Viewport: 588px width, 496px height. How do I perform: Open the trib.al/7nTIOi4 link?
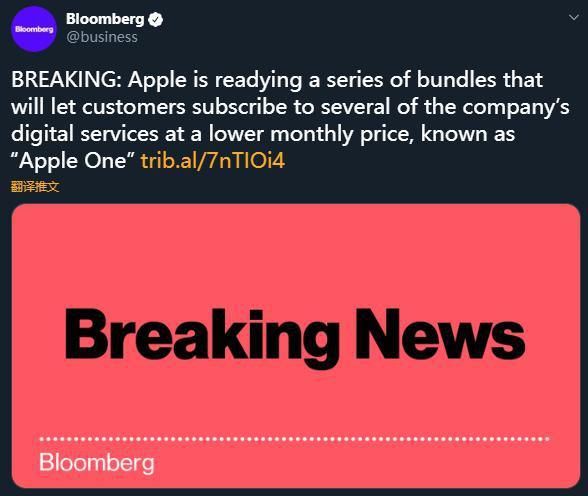point(213,161)
